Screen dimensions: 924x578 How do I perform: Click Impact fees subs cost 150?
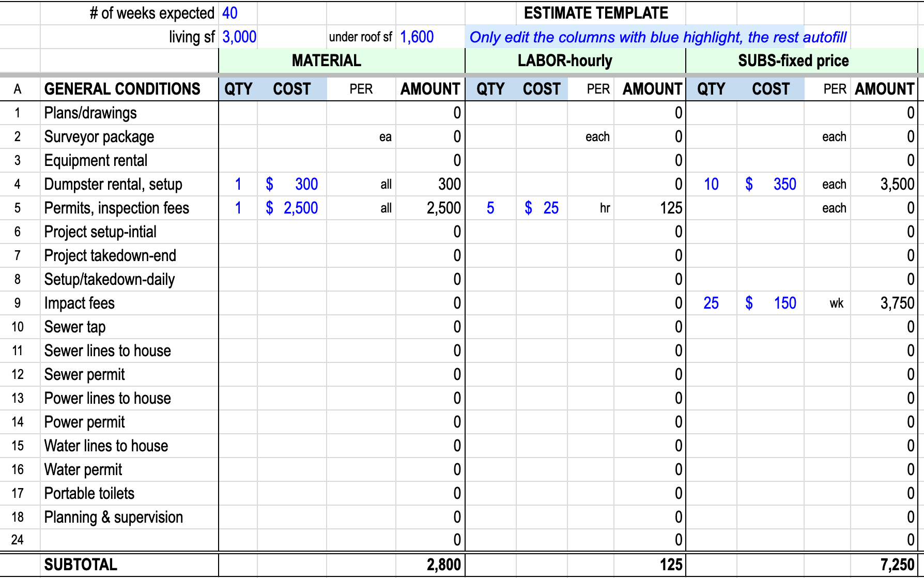[x=784, y=303]
